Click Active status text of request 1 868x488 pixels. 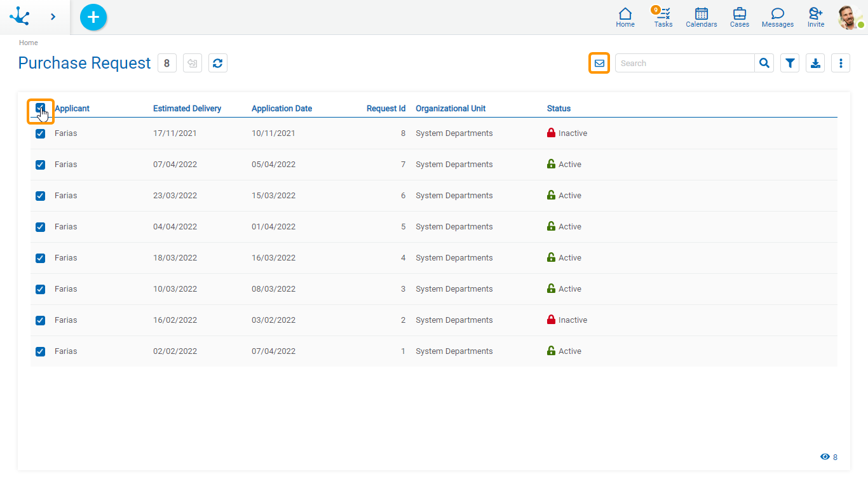tap(569, 351)
